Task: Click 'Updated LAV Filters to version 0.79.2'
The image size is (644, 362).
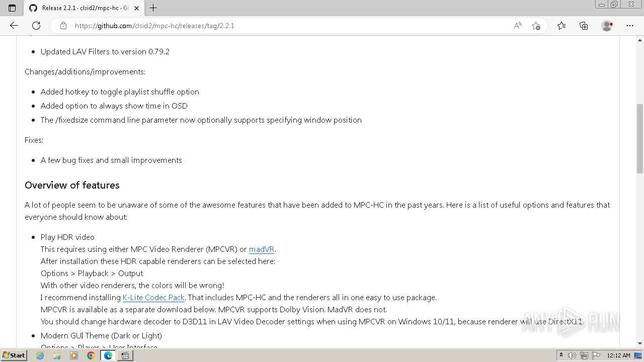Action: coord(105,52)
